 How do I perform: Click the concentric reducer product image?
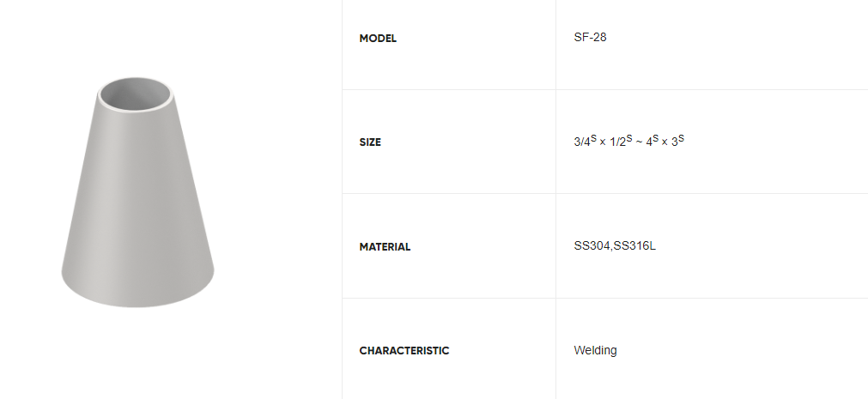coord(137,192)
